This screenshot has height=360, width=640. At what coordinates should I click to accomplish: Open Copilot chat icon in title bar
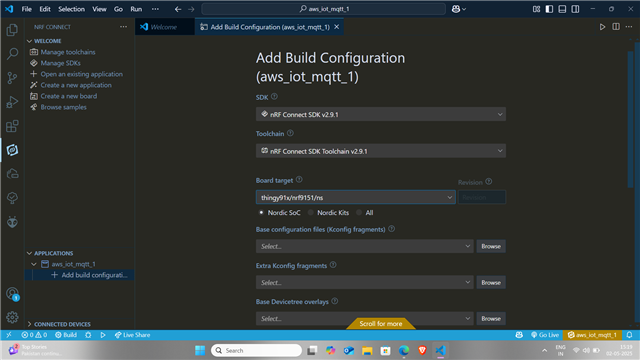456,9
